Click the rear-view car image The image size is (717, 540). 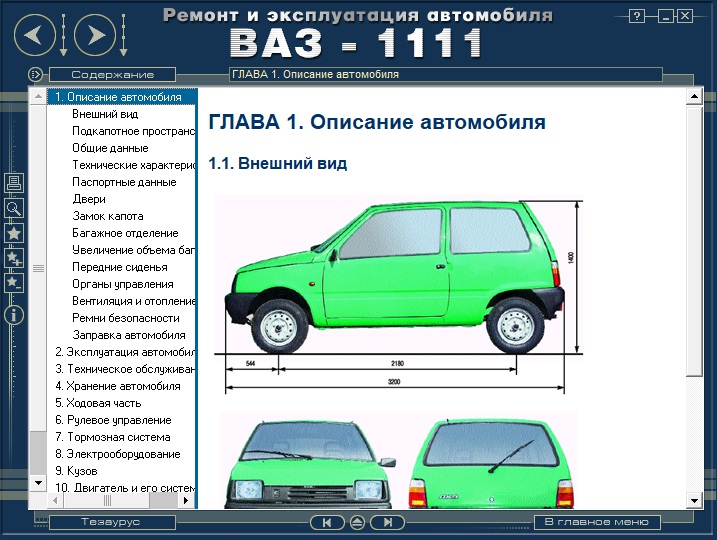[491, 462]
